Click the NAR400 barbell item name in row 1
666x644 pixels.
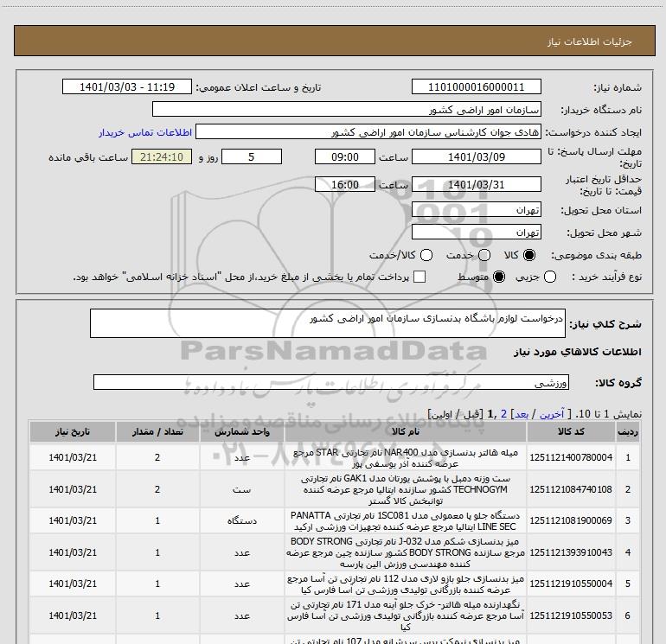(x=405, y=458)
